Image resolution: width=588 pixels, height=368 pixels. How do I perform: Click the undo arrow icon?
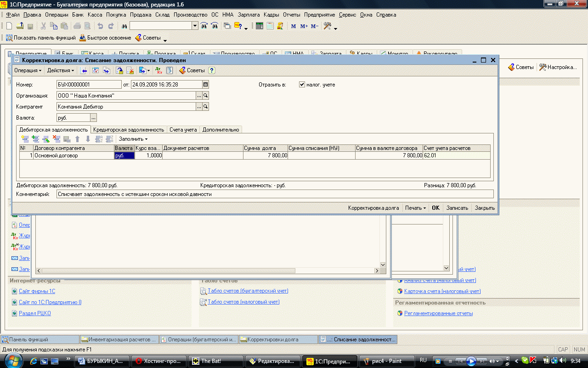pyautogui.click(x=100, y=26)
